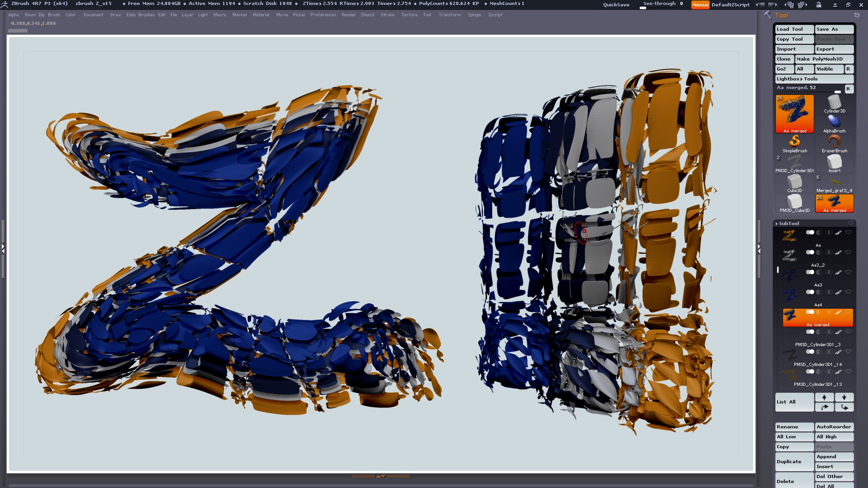Open the Zplugin menu
The width and height of the screenshot is (868, 488).
pos(474,15)
